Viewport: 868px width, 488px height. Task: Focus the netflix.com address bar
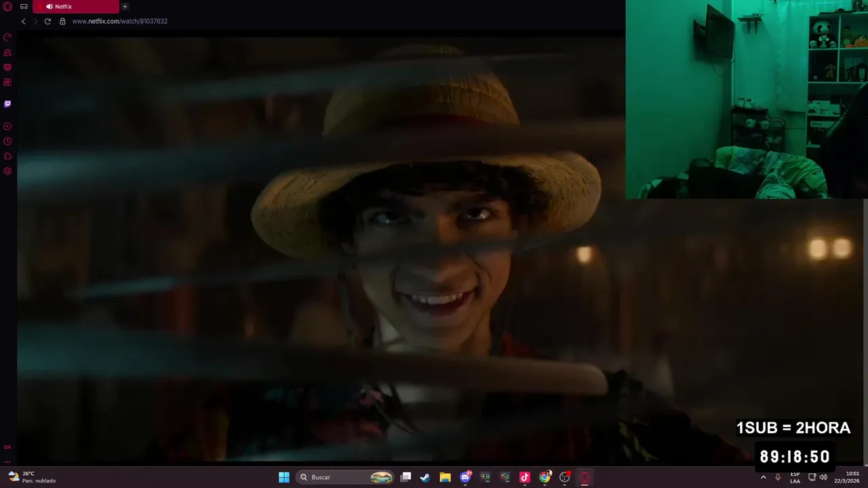click(x=119, y=21)
